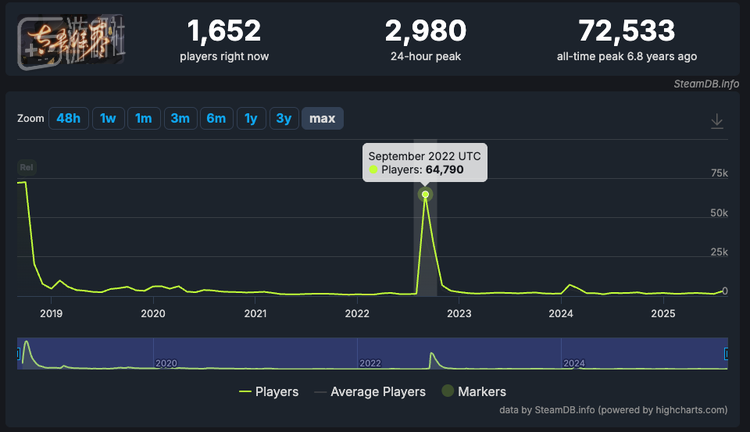Click the navigator's left range handle
This screenshot has height=432, width=750.
point(19,354)
